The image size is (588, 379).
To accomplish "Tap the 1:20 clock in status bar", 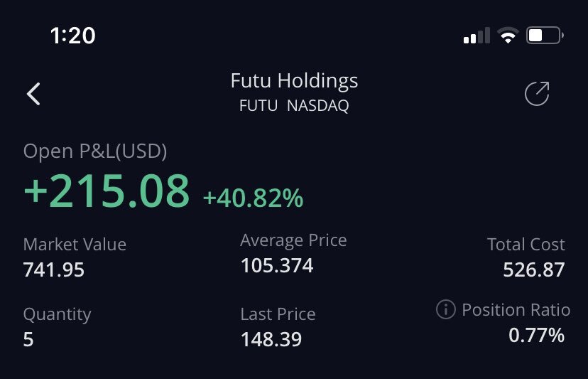I will coord(73,36).
